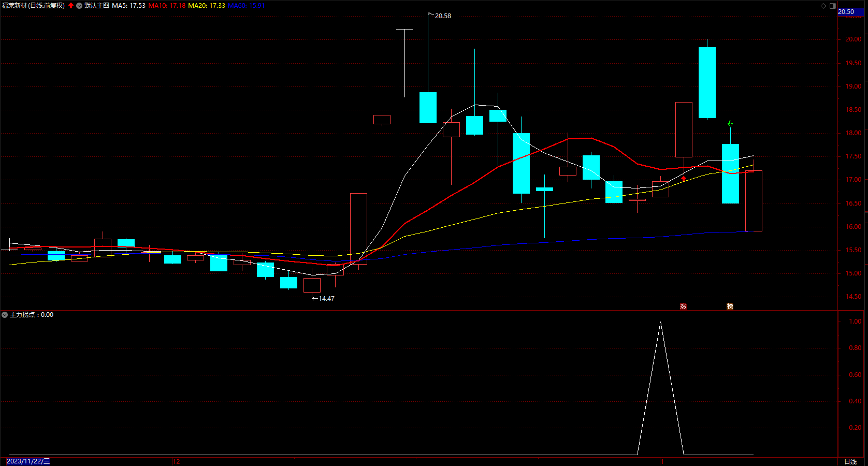Toggle the side panel icon at top right

(x=833, y=6)
